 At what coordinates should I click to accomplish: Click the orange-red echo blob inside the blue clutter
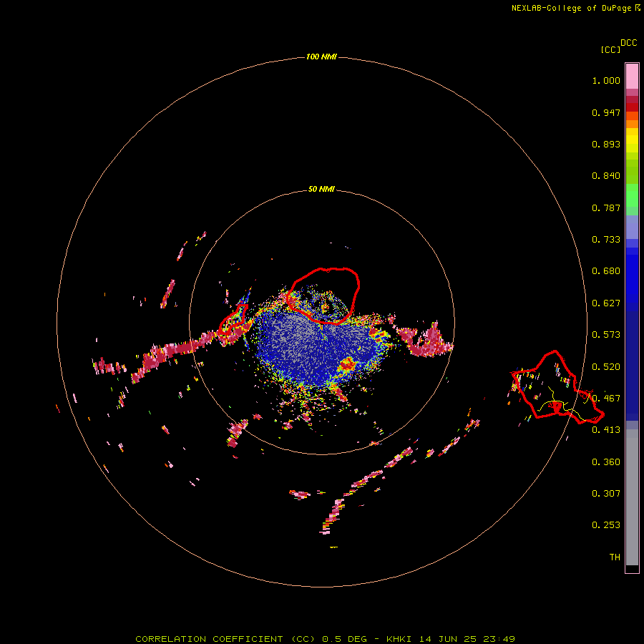point(347,364)
